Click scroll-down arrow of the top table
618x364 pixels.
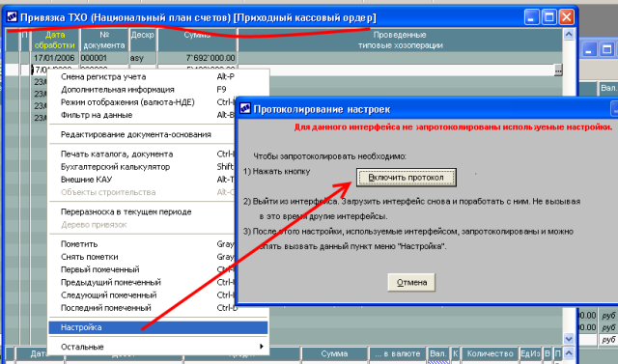tap(569, 338)
